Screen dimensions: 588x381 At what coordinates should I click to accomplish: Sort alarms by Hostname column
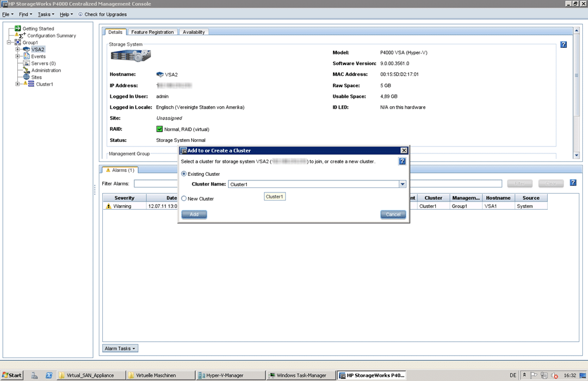[498, 198]
